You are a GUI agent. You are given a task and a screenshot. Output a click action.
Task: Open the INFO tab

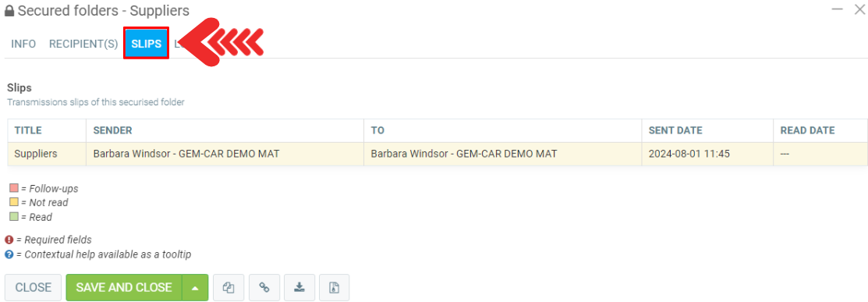(24, 44)
